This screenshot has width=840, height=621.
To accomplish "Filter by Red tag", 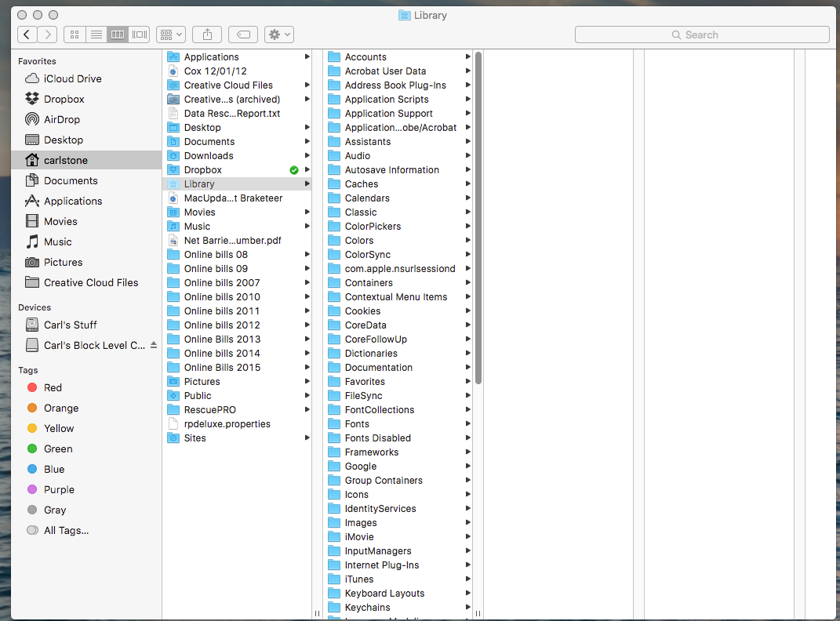I will click(86, 387).
